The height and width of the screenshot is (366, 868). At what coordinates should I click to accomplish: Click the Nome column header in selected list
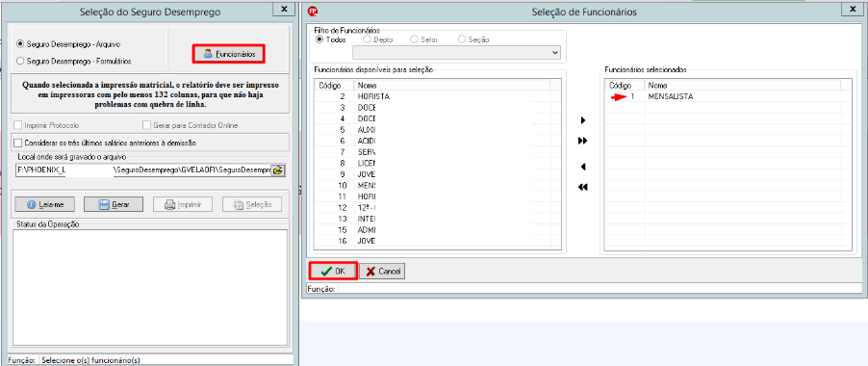tap(742, 86)
